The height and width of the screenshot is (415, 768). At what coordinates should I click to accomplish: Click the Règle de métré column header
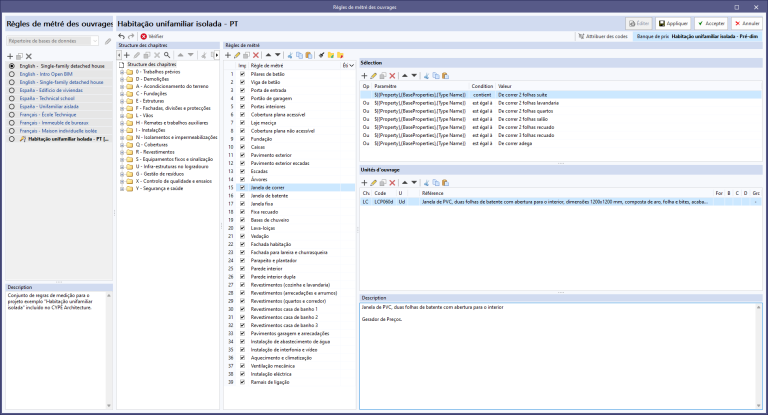(x=295, y=66)
